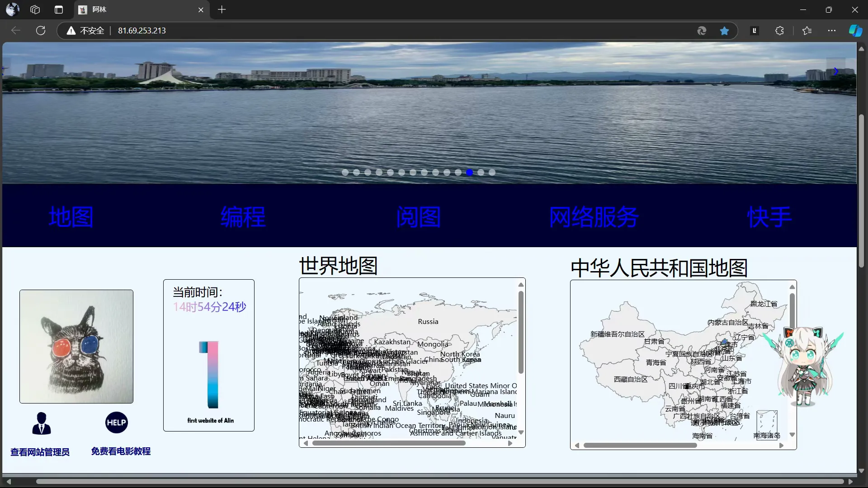Screen dimensions: 868x488
Task: Click the cat with glasses drawing thumbnail
Action: [76, 347]
